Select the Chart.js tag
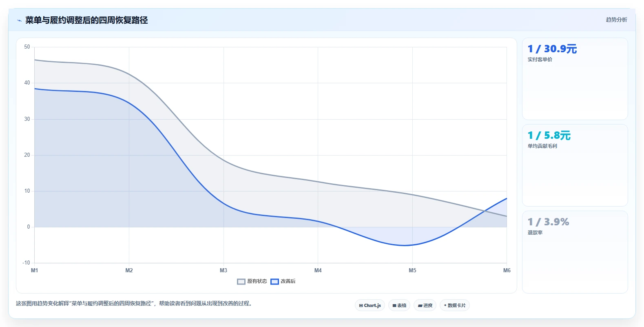 [x=370, y=305]
